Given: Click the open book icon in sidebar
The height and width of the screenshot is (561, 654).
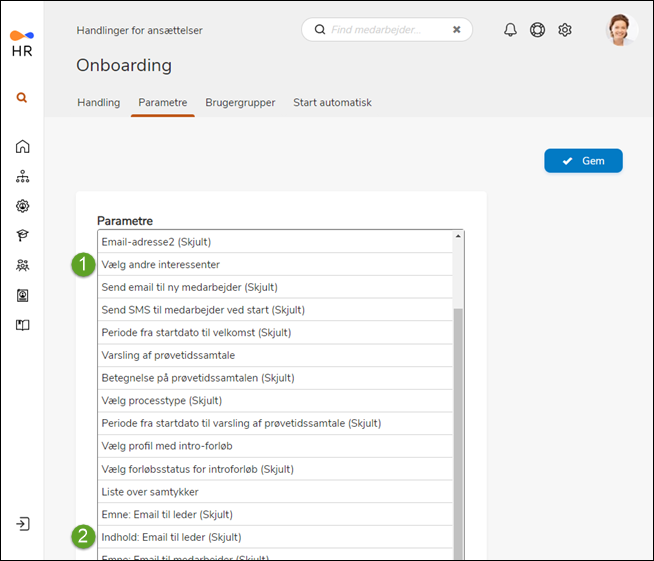Looking at the screenshot, I should [x=22, y=325].
